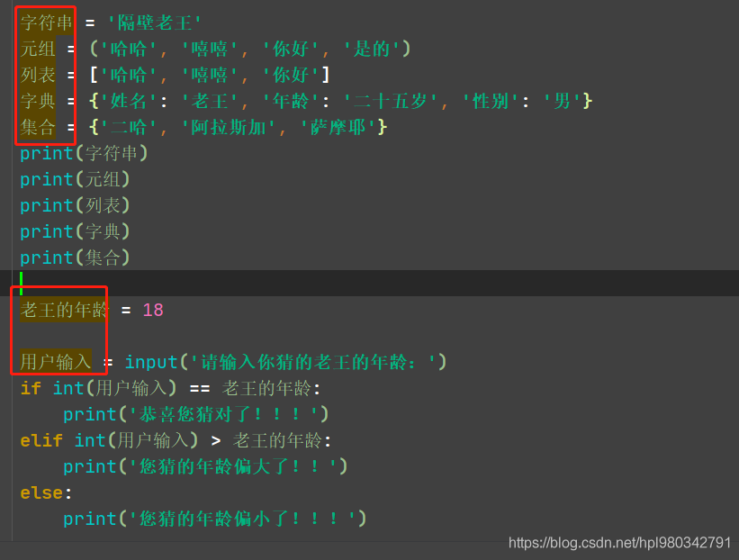This screenshot has width=739, height=560.
Task: Click the 'if' keyword
Action: tap(31, 388)
